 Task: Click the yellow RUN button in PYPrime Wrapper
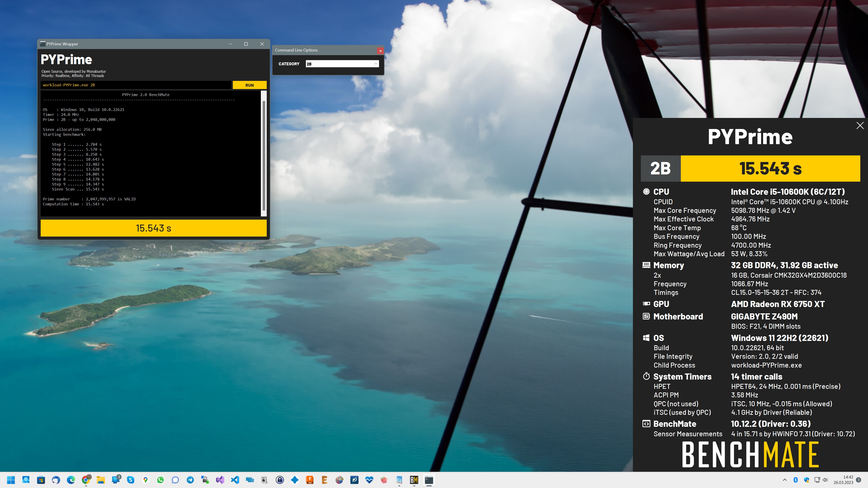[x=249, y=85]
